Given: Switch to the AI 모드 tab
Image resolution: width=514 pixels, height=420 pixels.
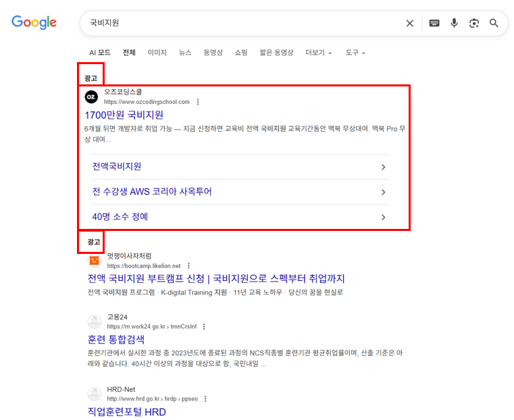Looking at the screenshot, I should (100, 53).
